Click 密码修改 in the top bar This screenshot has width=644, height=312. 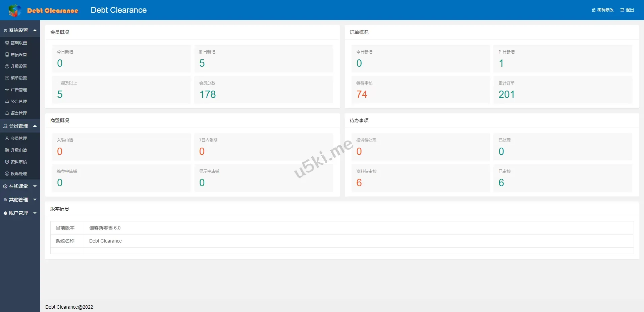pyautogui.click(x=603, y=10)
